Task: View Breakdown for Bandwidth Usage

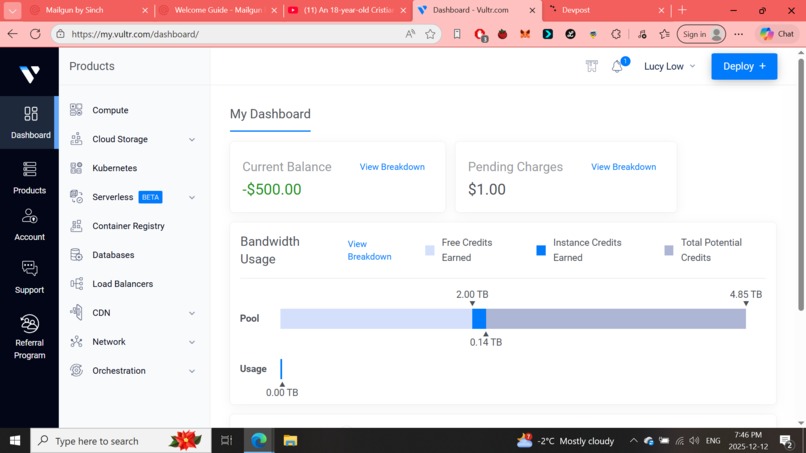Action: point(369,250)
